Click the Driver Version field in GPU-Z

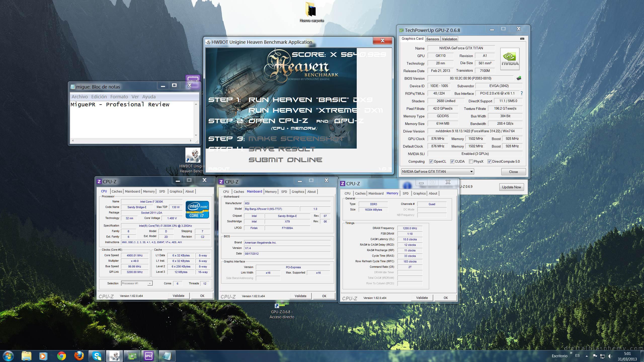tap(475, 131)
